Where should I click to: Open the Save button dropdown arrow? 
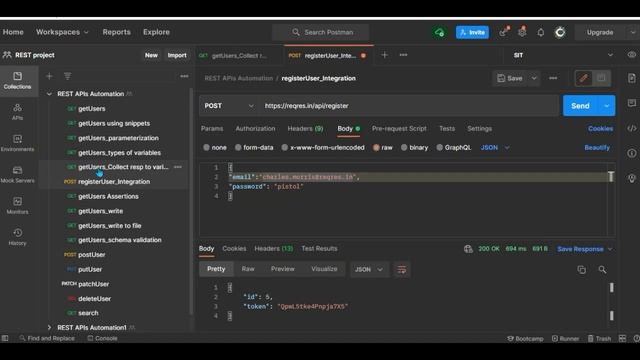(534, 78)
